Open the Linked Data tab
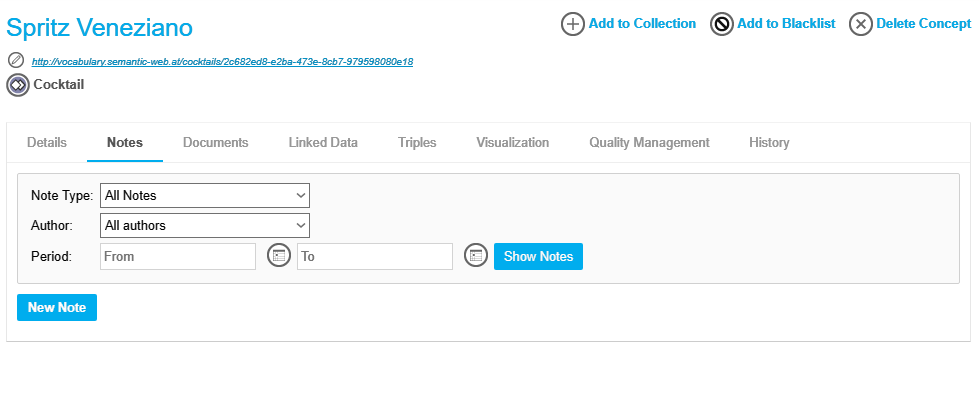The image size is (979, 396). [x=323, y=142]
